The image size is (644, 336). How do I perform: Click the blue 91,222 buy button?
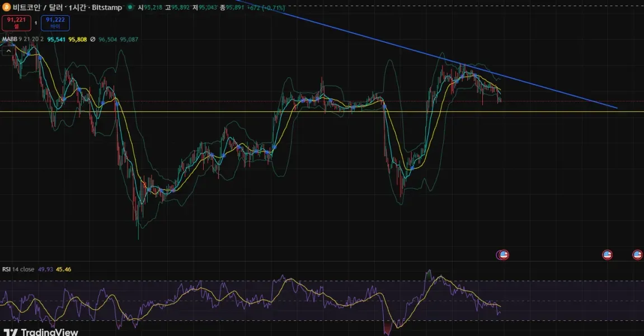(55, 22)
